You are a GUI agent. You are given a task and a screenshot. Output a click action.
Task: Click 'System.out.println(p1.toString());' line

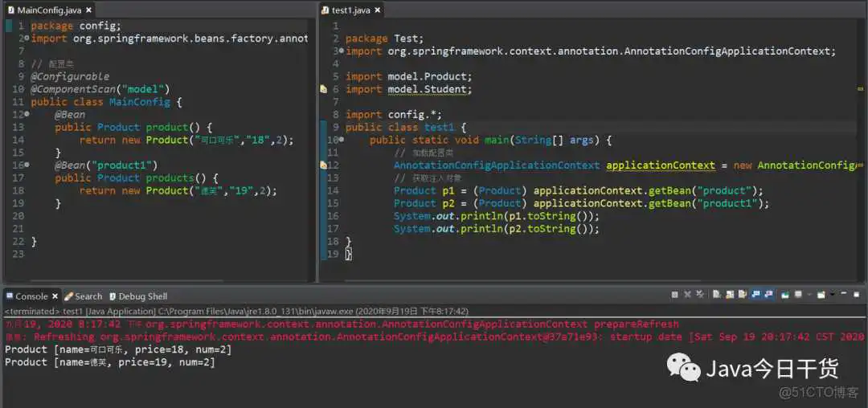pyautogui.click(x=497, y=215)
